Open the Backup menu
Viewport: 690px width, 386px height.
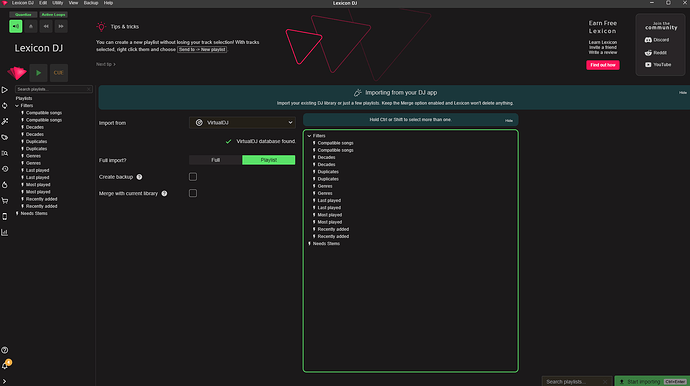[91, 3]
